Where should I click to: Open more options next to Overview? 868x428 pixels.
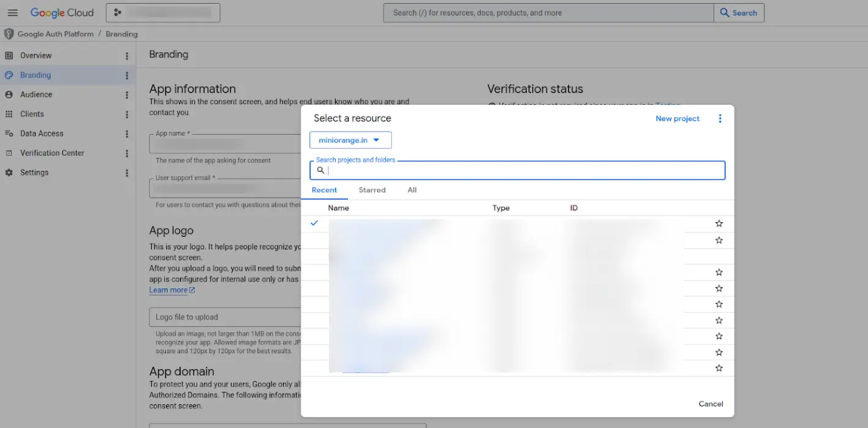[127, 56]
